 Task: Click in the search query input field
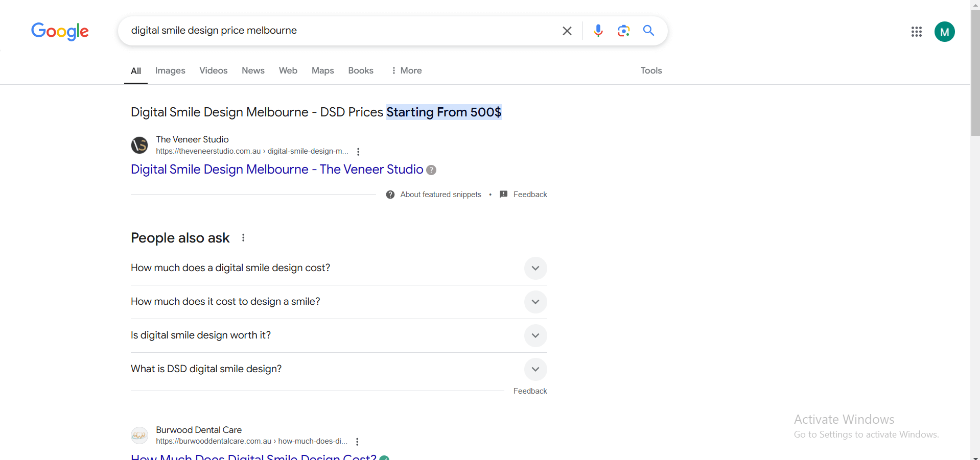tap(337, 31)
